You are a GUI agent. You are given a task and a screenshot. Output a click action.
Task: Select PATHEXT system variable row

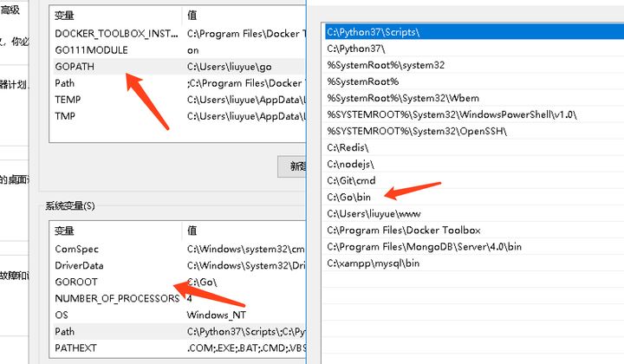tap(178, 348)
